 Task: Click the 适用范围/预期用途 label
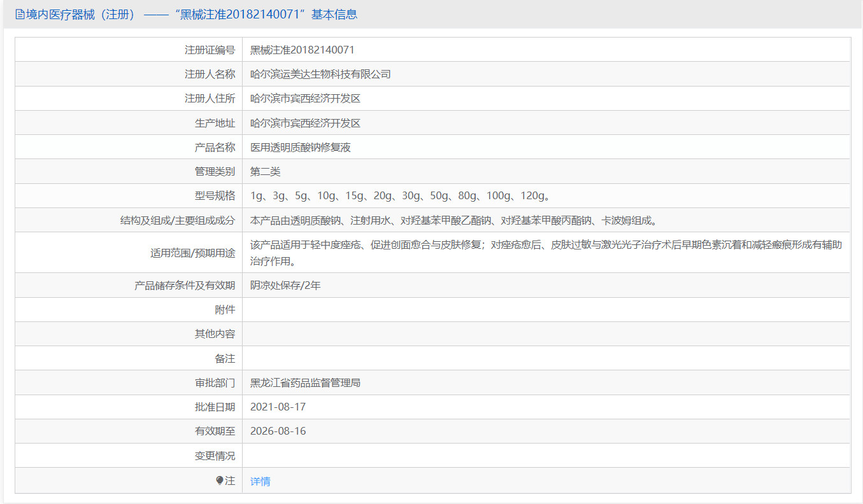point(193,253)
